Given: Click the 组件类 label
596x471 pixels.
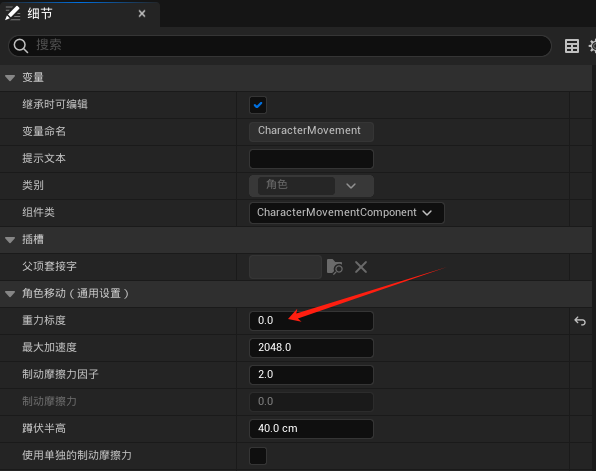Looking at the screenshot, I should coord(38,212).
